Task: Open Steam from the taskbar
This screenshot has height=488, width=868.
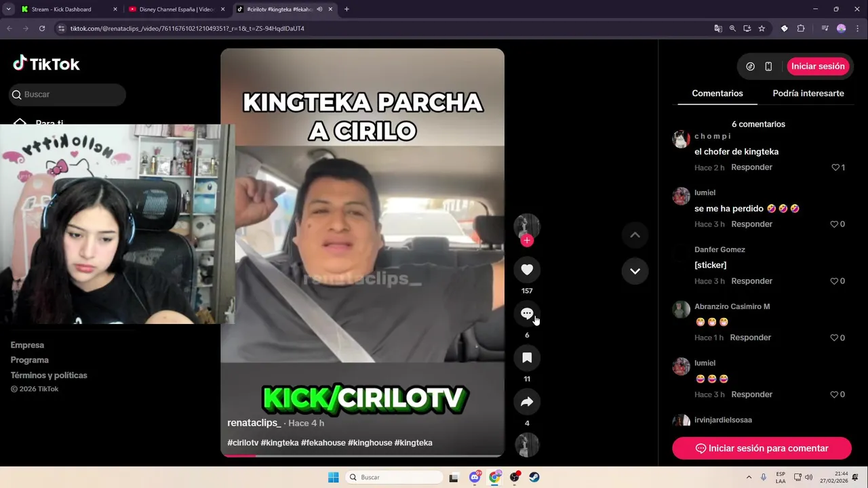Action: pyautogui.click(x=534, y=477)
